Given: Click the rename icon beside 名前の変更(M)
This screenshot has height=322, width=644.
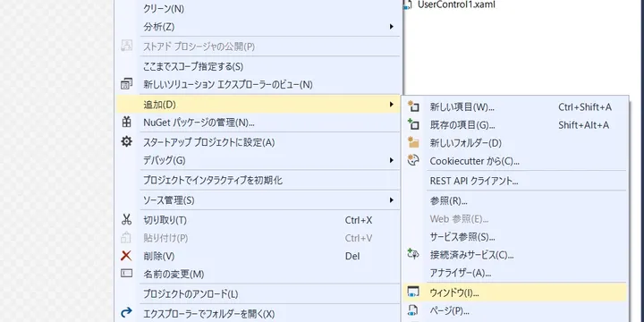Looking at the screenshot, I should (x=126, y=273).
